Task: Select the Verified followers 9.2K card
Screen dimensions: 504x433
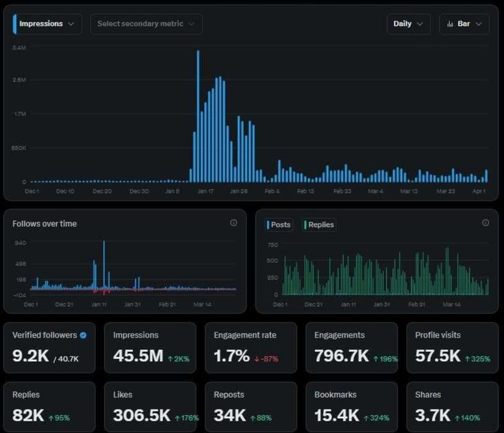Action: pos(49,348)
